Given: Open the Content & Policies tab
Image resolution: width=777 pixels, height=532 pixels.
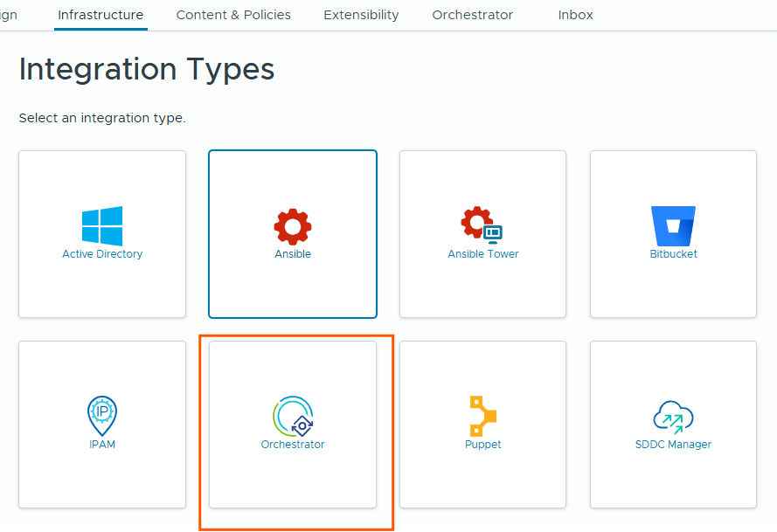Looking at the screenshot, I should coord(233,15).
